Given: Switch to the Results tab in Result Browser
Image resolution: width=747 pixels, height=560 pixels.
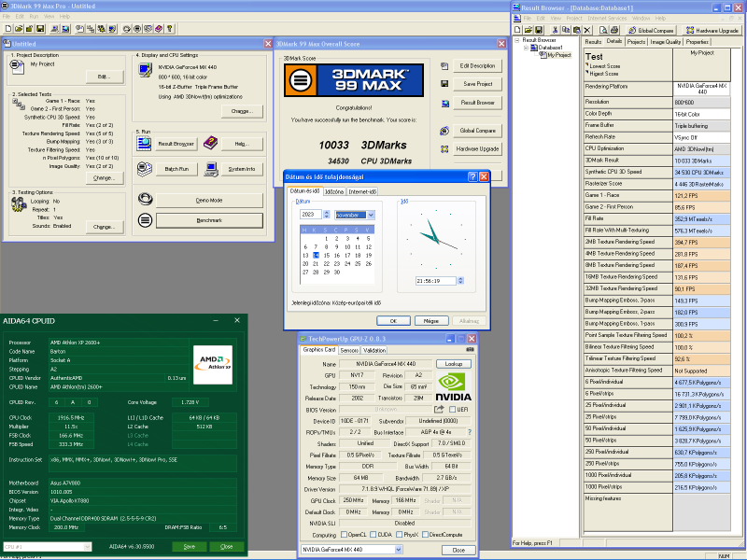Looking at the screenshot, I should point(593,42).
